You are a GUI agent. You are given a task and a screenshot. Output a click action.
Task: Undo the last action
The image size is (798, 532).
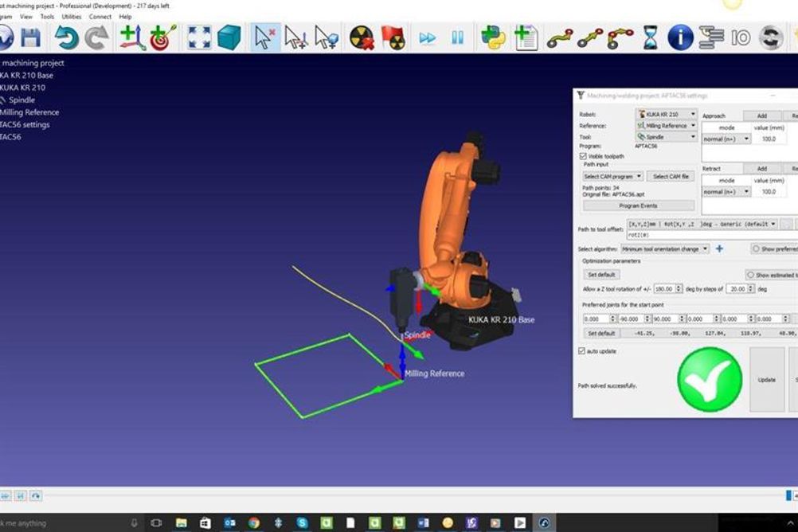(66, 37)
